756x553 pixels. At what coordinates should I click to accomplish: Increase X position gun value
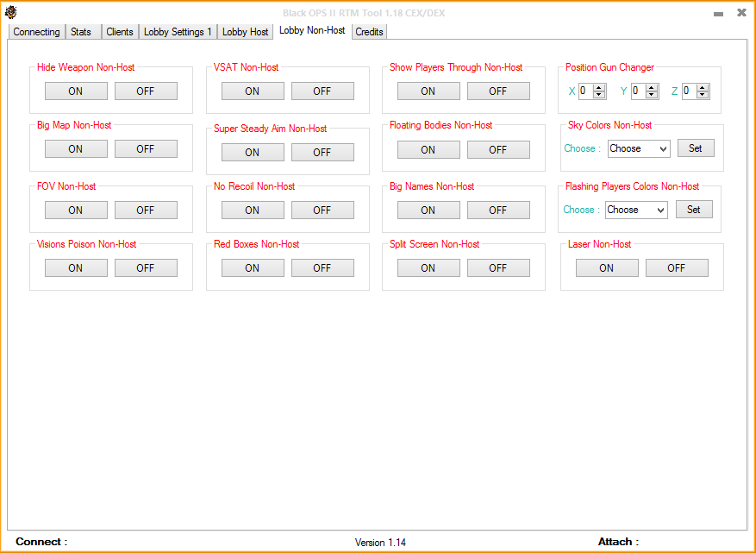(599, 88)
